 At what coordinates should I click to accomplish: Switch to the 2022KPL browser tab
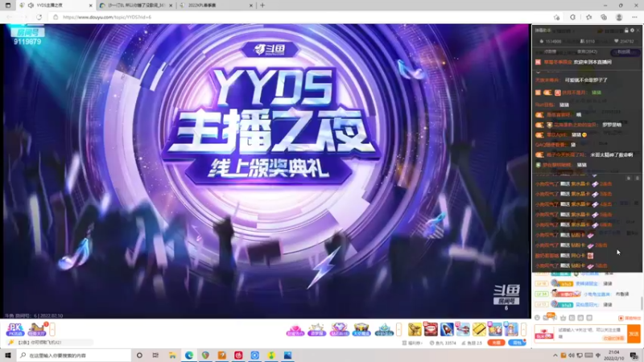[x=216, y=6]
